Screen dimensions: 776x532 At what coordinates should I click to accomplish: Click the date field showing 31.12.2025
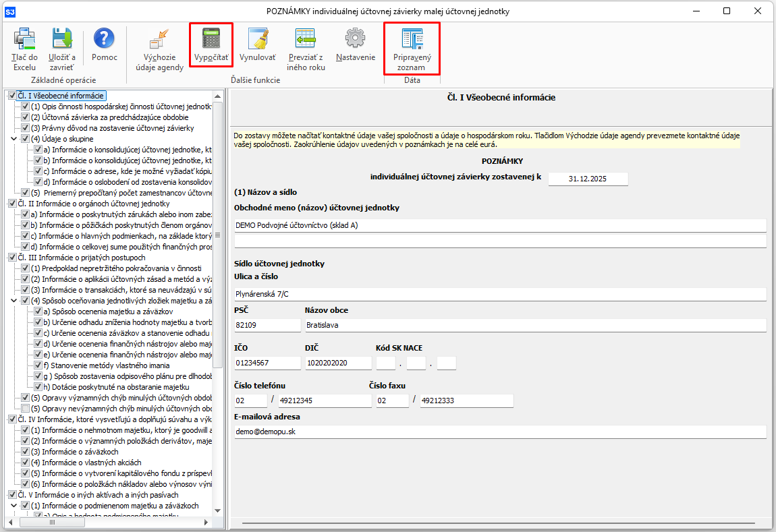pos(588,179)
